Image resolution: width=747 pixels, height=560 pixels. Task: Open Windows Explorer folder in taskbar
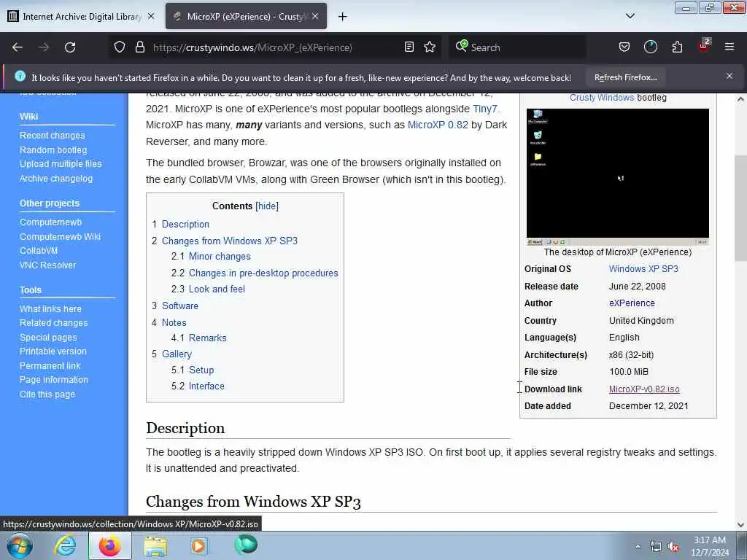pos(155,545)
